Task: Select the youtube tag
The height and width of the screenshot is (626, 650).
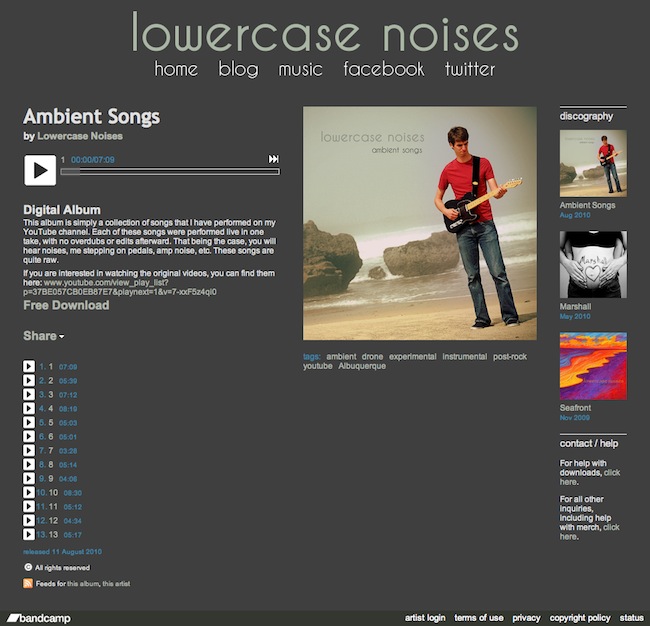Action: click(318, 366)
